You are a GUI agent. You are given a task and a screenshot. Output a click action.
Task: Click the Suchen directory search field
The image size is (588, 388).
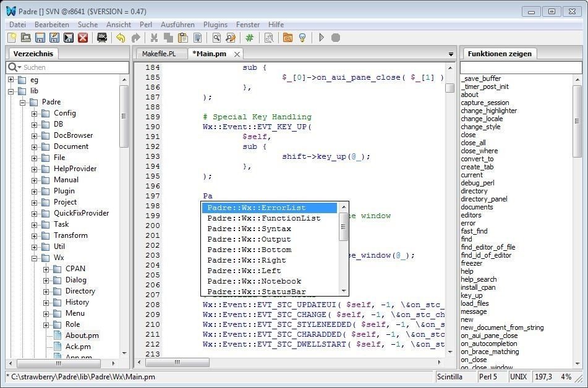coord(67,67)
